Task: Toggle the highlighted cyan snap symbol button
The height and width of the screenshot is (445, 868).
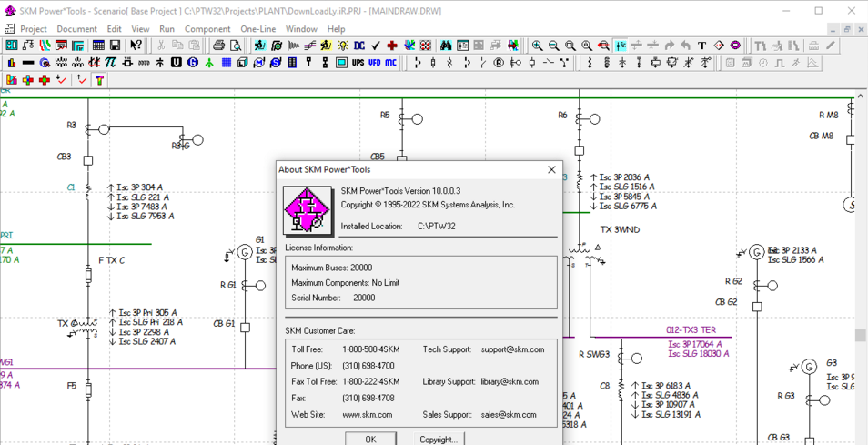Action: click(x=620, y=46)
